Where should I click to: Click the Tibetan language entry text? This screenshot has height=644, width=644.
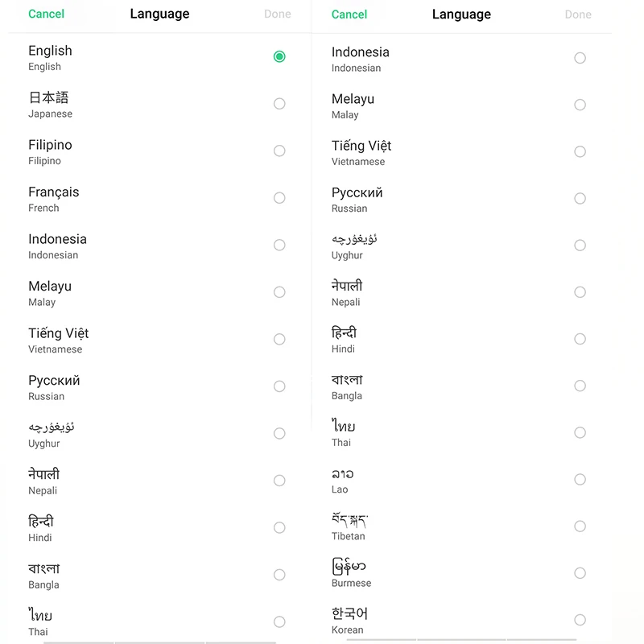350,521
